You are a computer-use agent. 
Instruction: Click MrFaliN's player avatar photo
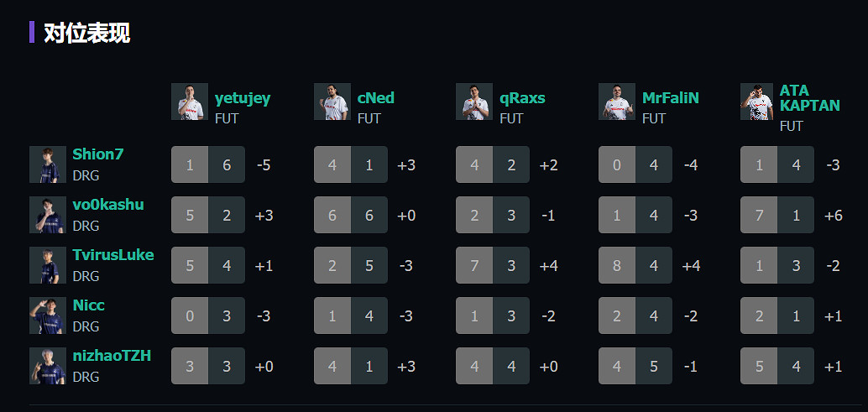pyautogui.click(x=616, y=102)
